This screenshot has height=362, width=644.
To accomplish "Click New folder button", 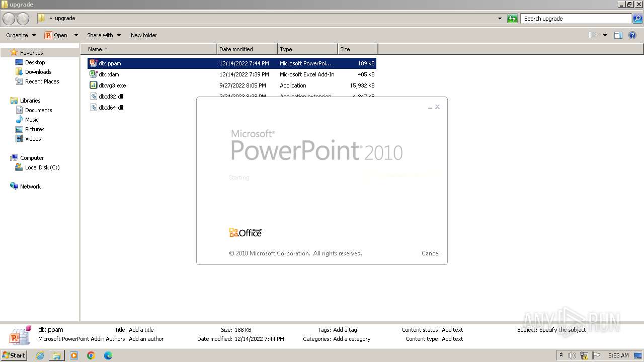I will [144, 35].
